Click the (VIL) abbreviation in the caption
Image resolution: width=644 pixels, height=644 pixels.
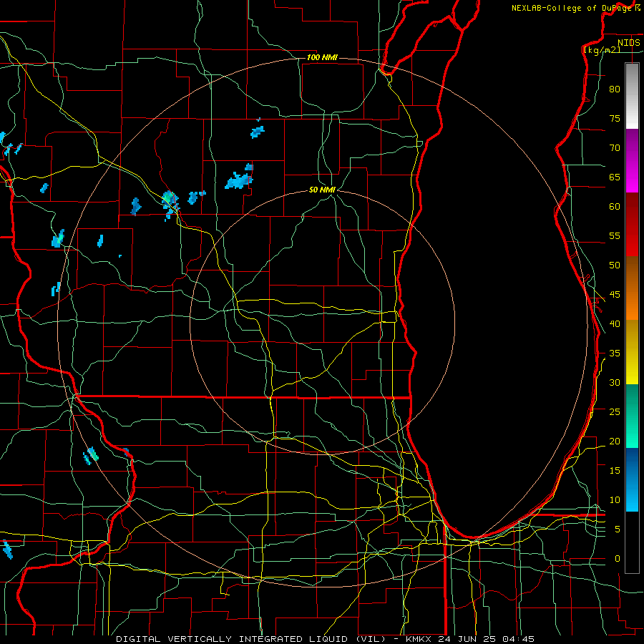click(x=371, y=639)
